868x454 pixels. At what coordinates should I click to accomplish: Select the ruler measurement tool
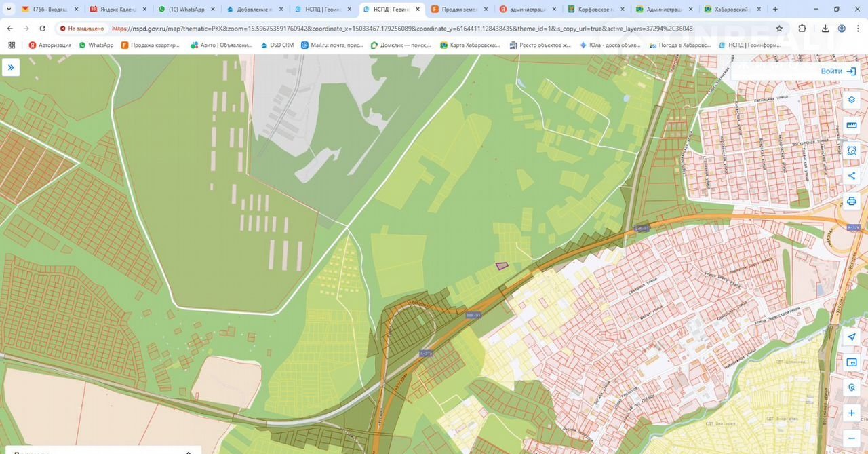[852, 126]
